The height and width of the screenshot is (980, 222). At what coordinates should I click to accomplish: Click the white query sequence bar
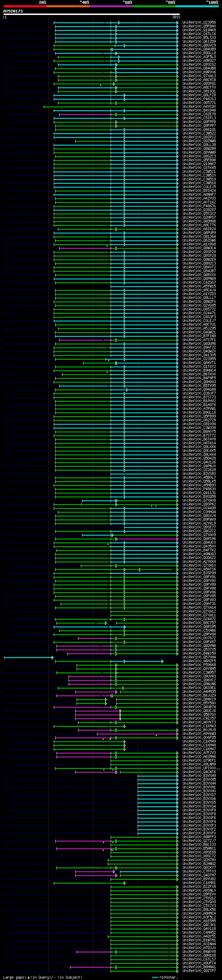point(92,14)
